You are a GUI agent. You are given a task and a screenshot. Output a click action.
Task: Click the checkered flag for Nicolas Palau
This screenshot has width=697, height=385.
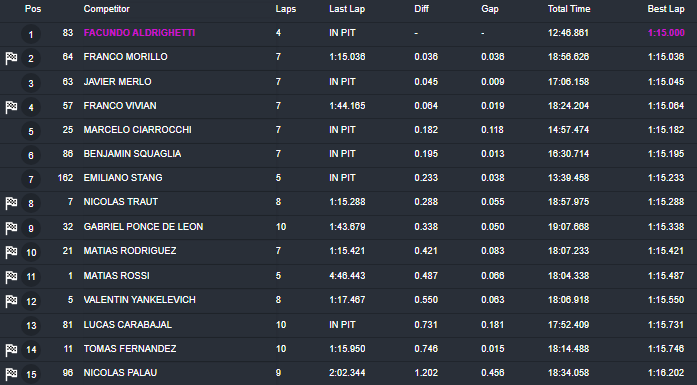pos(11,373)
